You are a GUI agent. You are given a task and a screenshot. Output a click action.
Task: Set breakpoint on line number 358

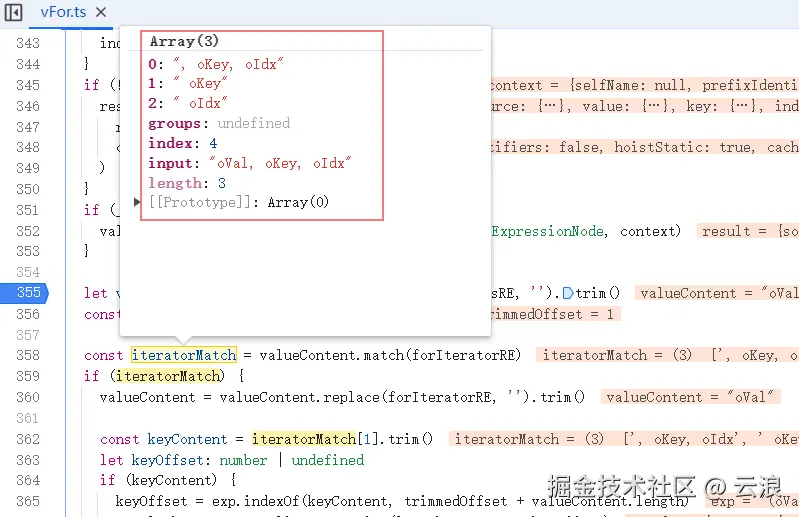(x=28, y=355)
